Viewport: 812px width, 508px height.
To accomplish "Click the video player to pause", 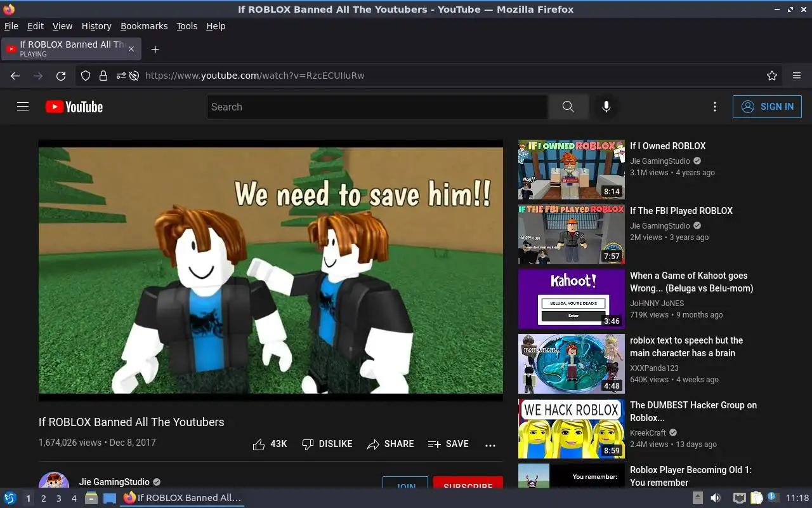I will (x=271, y=271).
